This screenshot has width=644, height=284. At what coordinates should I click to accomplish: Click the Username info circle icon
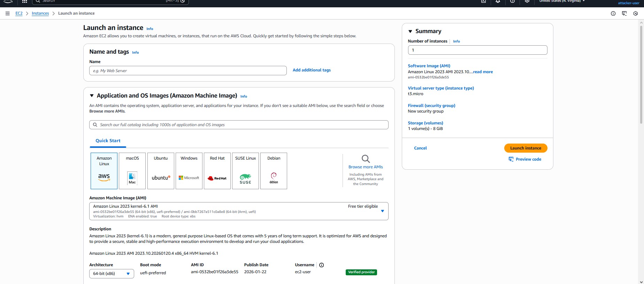click(321, 265)
